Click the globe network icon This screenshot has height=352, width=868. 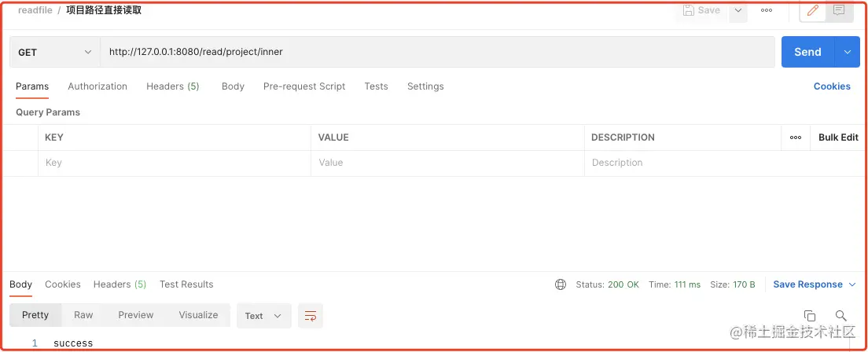[561, 284]
